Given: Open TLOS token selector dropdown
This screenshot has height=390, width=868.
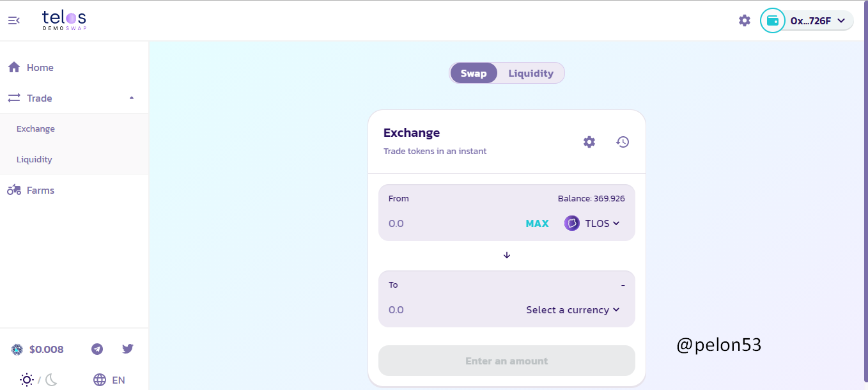Looking at the screenshot, I should [x=593, y=224].
